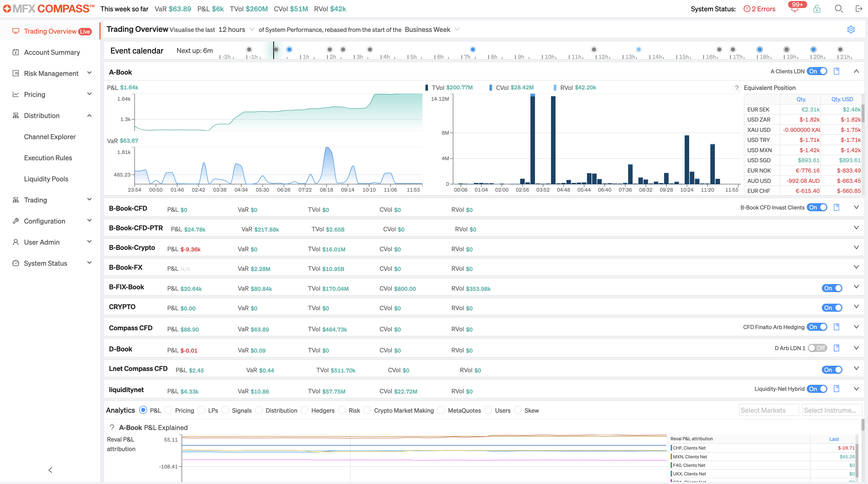
Task: Expand the Compass CFD row chevron
Action: tap(856, 327)
